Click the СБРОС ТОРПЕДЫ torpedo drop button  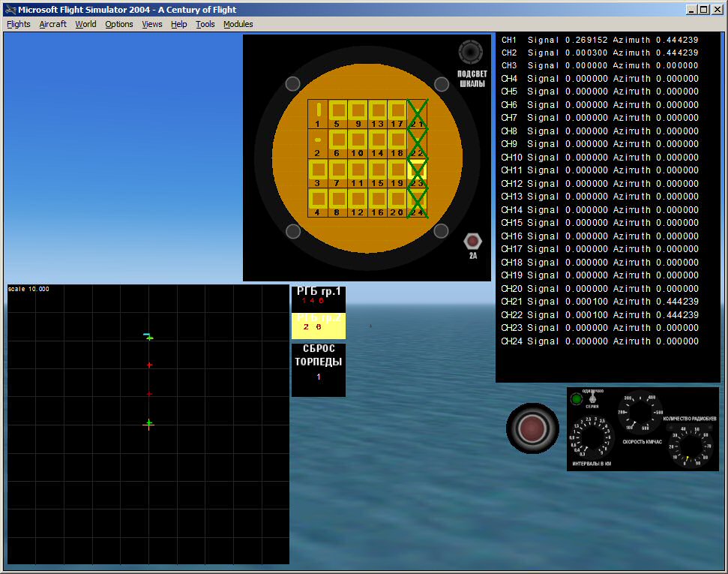click(319, 370)
